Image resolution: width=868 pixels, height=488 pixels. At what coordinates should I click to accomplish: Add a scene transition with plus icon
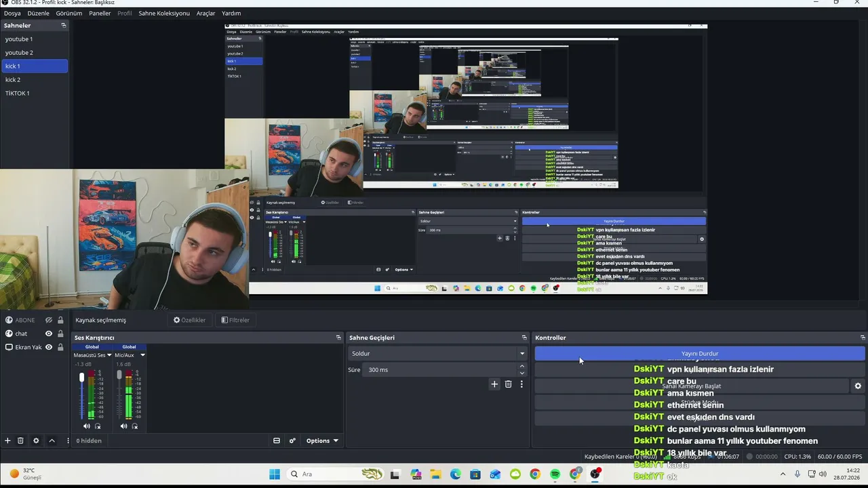click(494, 384)
